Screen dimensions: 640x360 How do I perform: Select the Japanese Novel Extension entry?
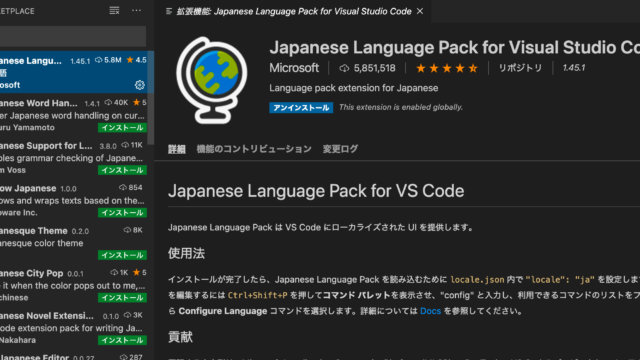point(73,327)
